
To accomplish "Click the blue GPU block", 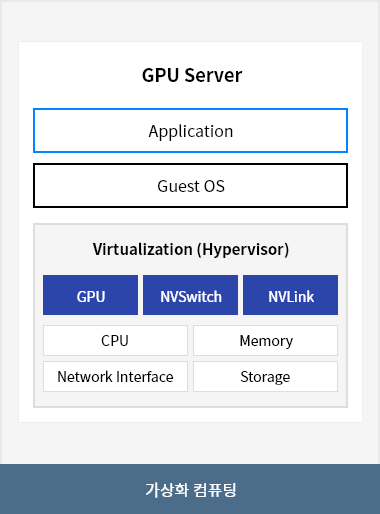I will point(90,295).
